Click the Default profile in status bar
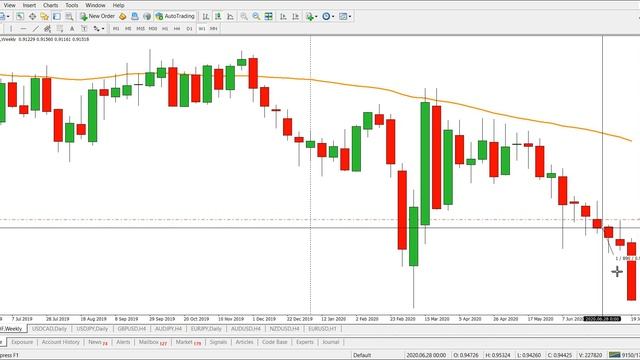Screen dimensions: 640x360 tap(362, 355)
